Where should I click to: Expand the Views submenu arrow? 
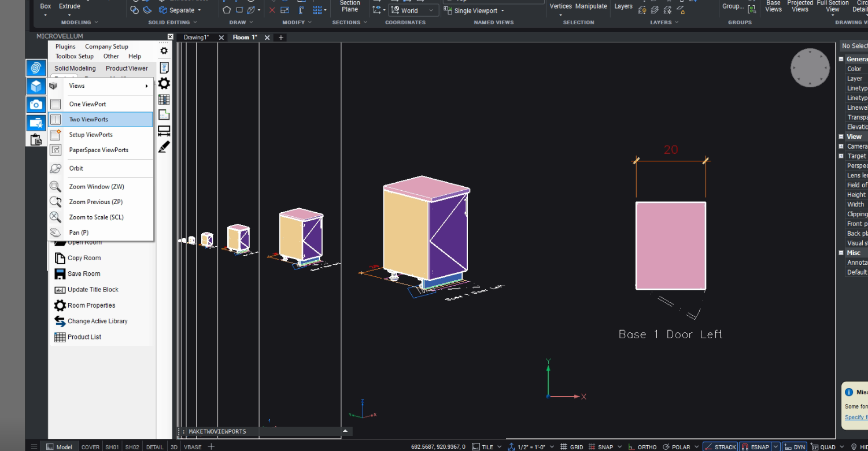click(x=146, y=86)
